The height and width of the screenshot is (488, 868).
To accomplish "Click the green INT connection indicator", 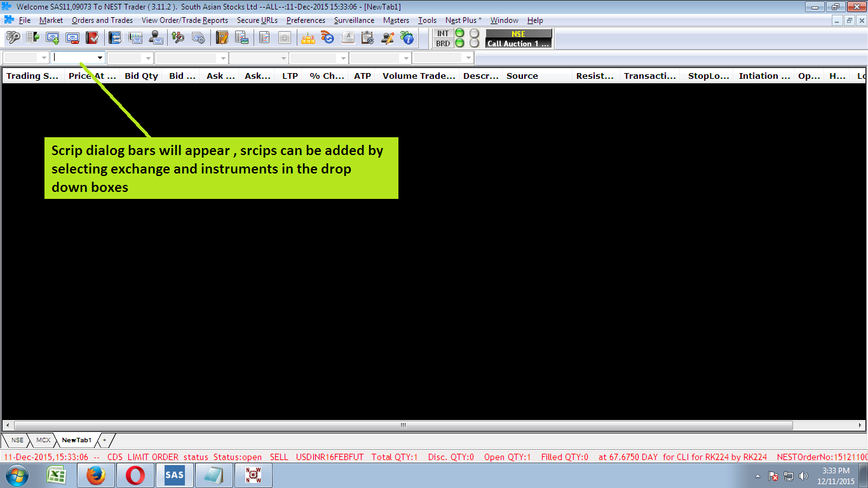I will (459, 33).
